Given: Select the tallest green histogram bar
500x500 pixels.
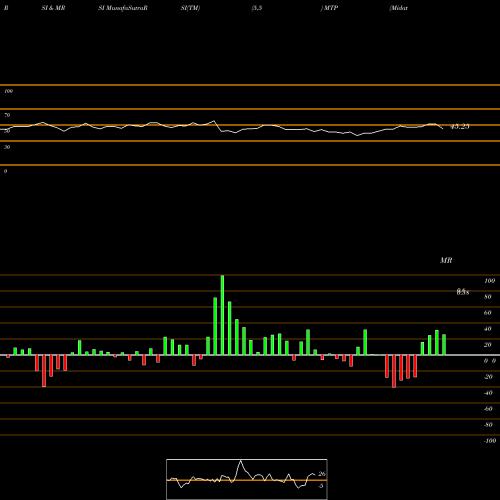Looking at the screenshot, I should (x=222, y=315).
